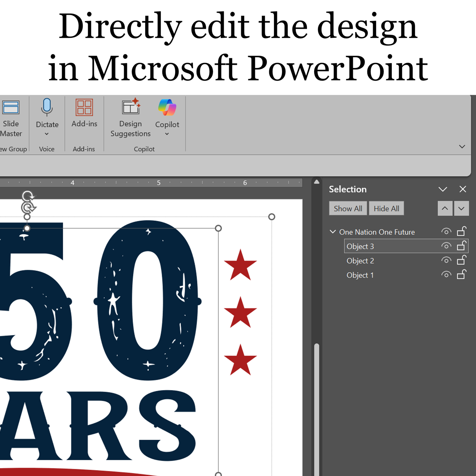
Task: Click the inner rotation handle above the selection
Action: [29, 207]
